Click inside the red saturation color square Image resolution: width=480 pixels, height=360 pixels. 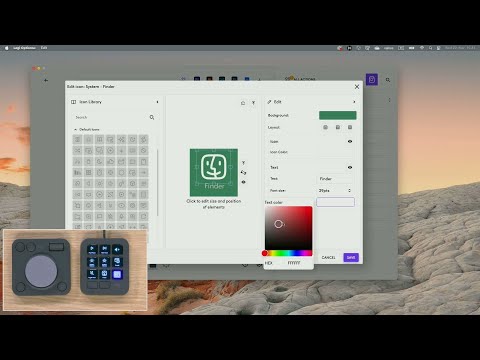point(289,228)
